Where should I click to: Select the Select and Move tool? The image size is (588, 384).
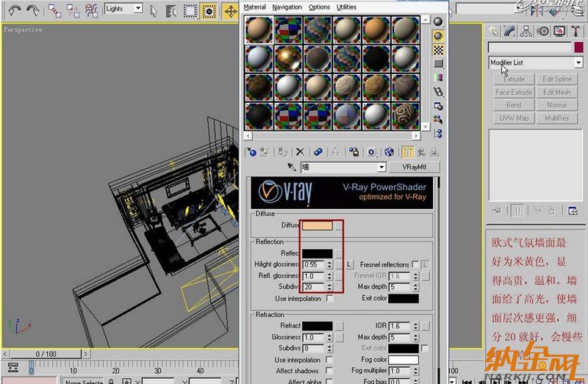[x=230, y=10]
